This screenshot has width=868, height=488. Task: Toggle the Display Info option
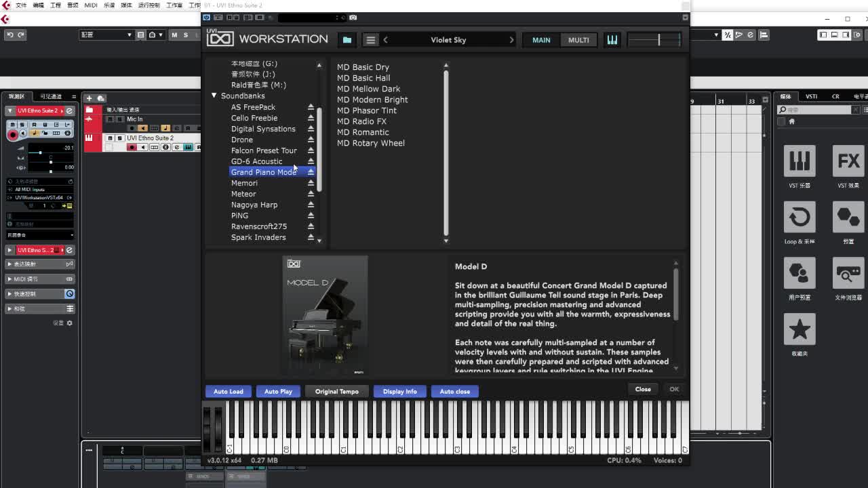[400, 391]
